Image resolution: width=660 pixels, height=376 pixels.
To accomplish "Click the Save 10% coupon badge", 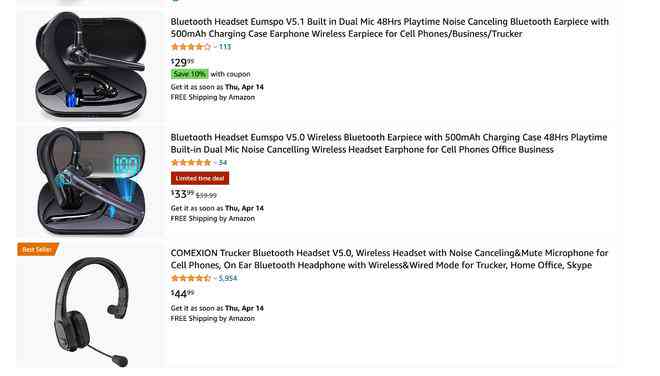I will [189, 74].
